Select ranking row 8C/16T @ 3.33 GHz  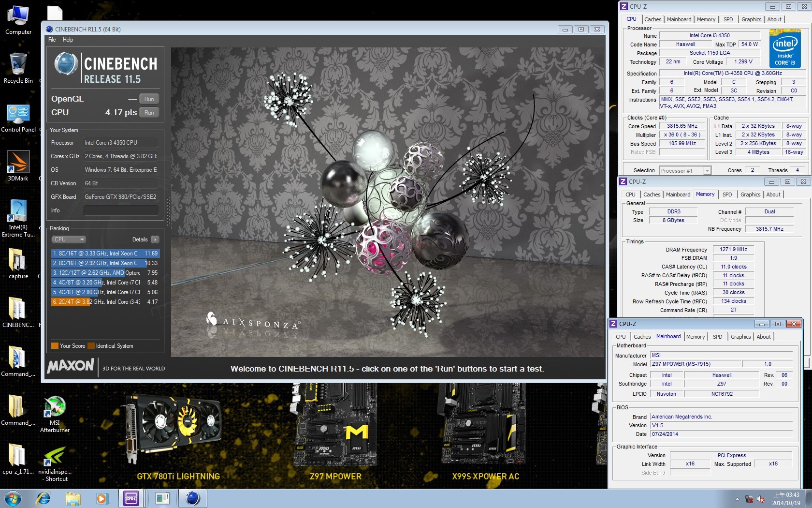tap(105, 254)
